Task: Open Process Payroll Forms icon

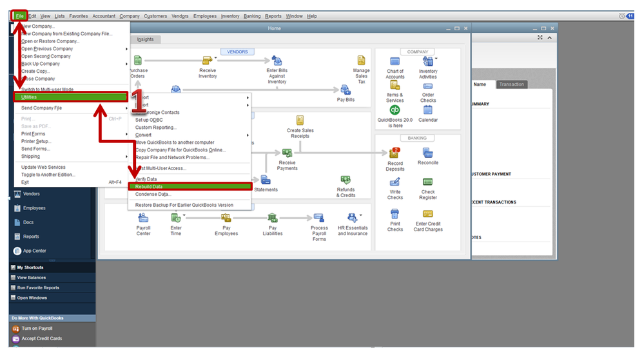Action: point(318,217)
